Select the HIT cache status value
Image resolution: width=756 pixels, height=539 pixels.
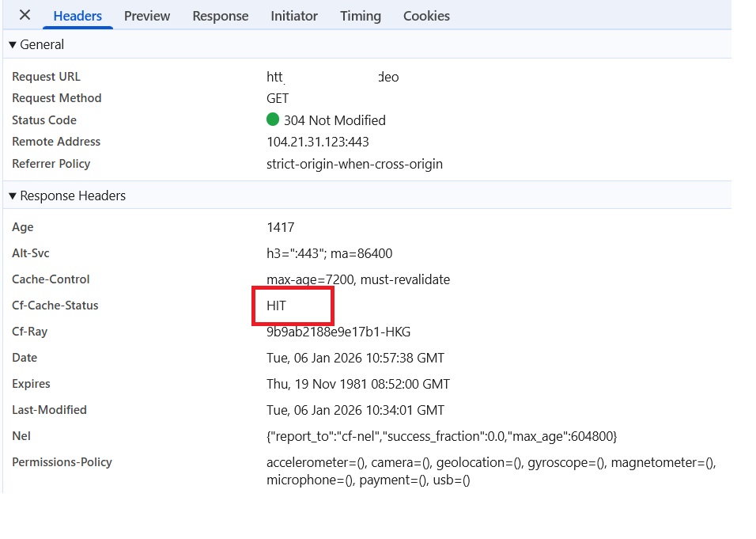coord(276,306)
